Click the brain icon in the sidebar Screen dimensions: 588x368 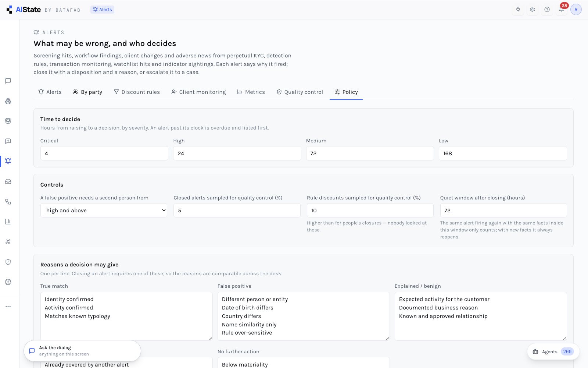click(x=8, y=282)
